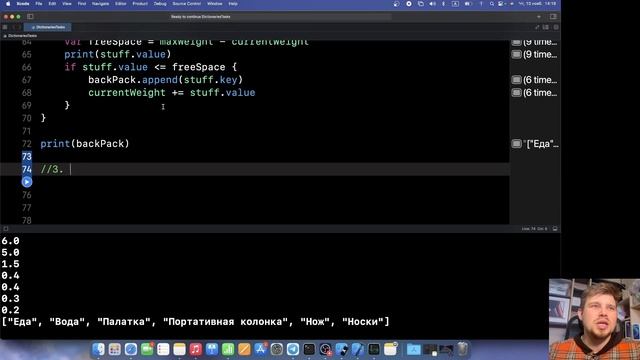Click line number 72 in the gutter

(27, 144)
